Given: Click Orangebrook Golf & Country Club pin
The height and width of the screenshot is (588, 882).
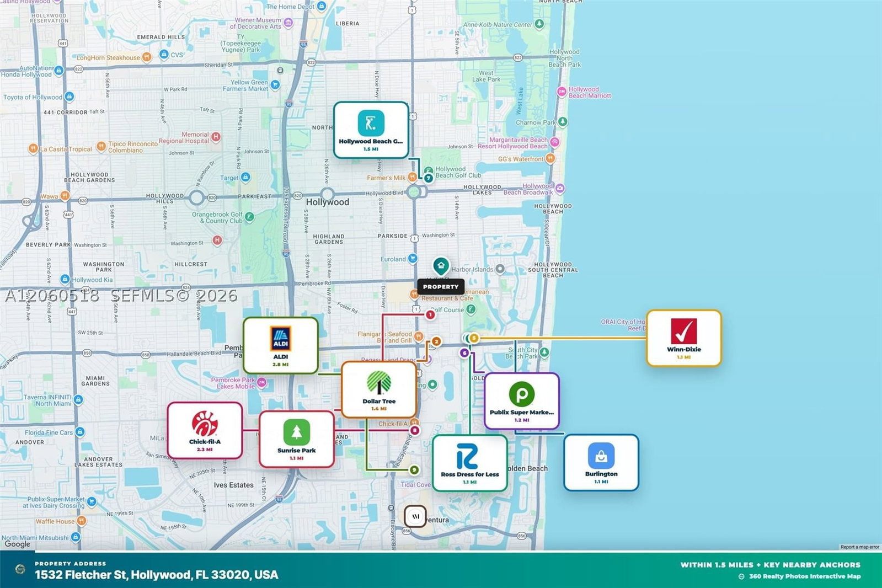Looking at the screenshot, I should click(x=249, y=217).
